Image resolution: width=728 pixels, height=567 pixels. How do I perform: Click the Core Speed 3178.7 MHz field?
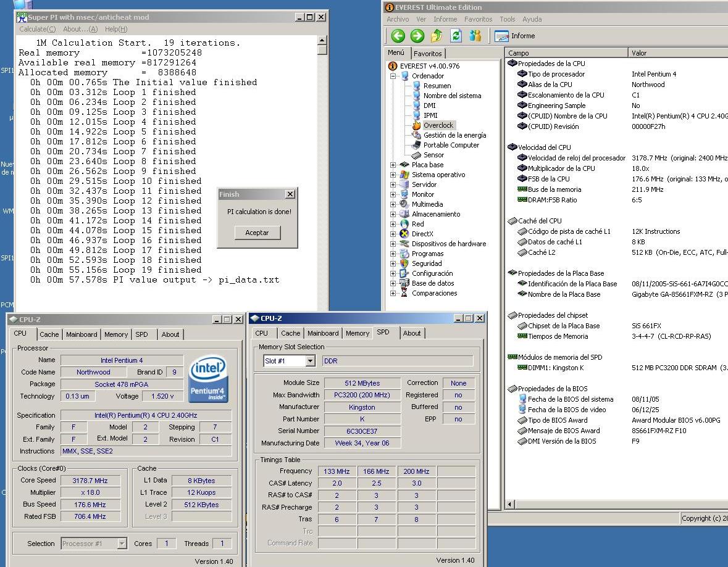(90, 481)
